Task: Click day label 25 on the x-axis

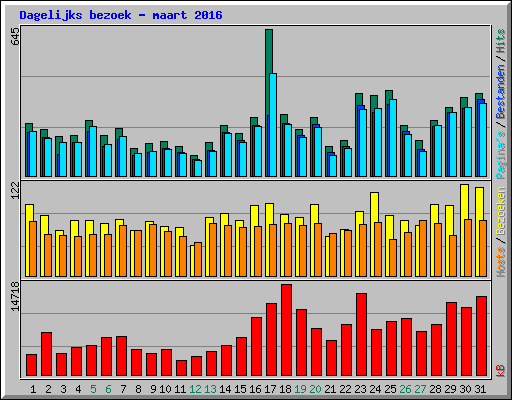Action: 390,389
